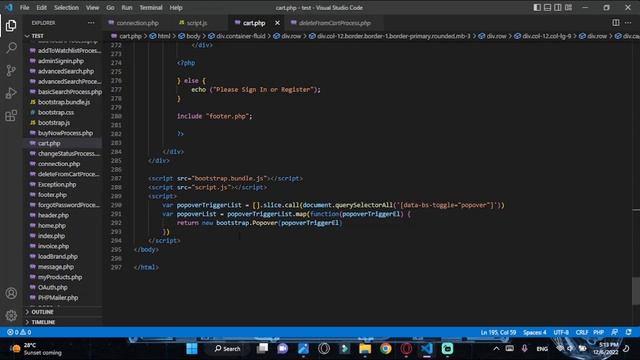Screen dimensions: 640x360
Task: Open basicSearchProcess.php in explorer
Action: click(x=70, y=92)
